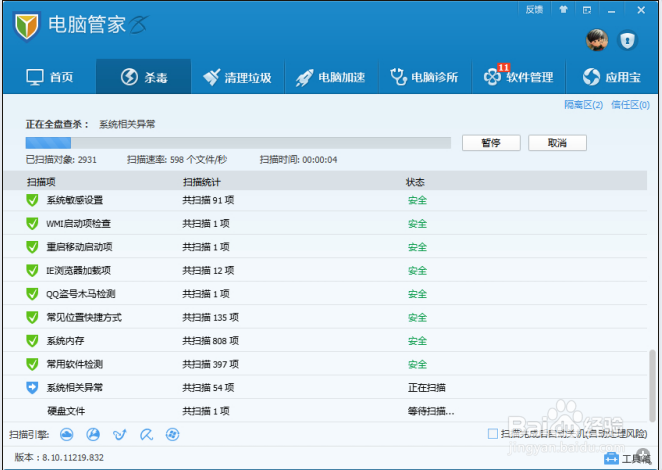Click the 扫描时间 00:00:04 readout

[x=298, y=160]
